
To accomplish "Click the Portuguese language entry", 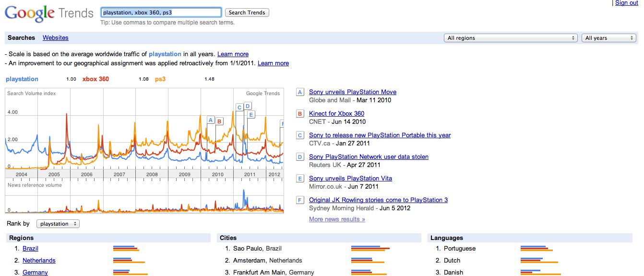I will 460,249.
